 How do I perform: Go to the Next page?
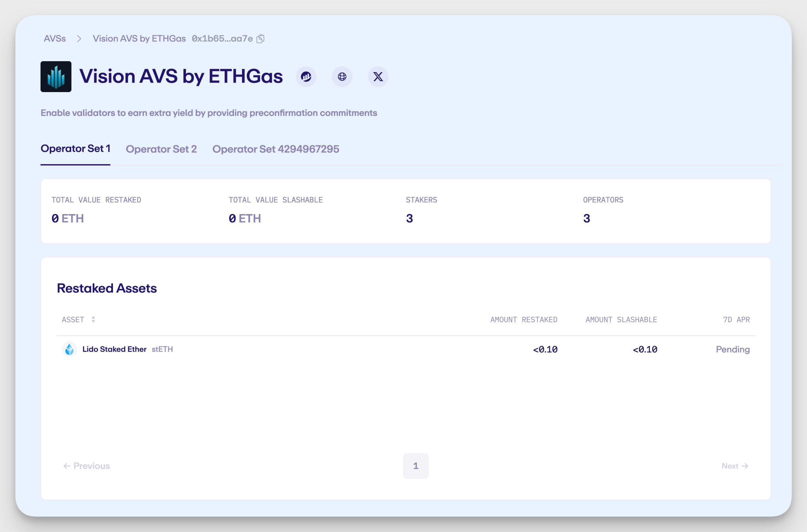(735, 466)
